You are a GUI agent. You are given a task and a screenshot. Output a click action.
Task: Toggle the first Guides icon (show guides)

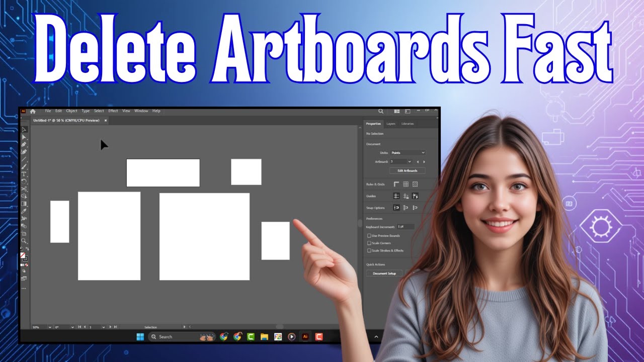pyautogui.click(x=396, y=196)
